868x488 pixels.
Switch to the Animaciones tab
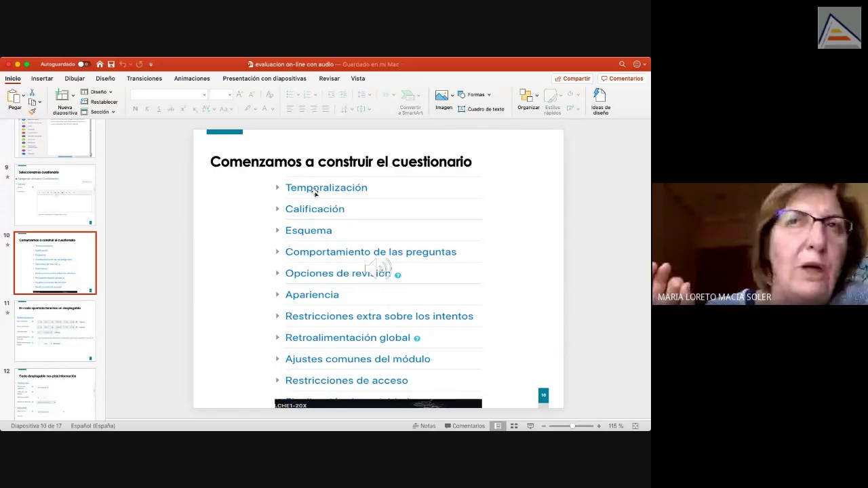[x=192, y=79]
